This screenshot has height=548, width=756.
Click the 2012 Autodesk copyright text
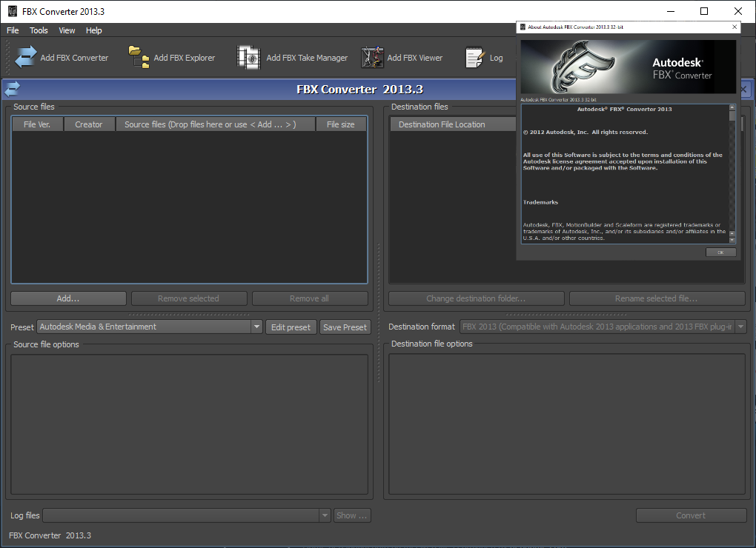click(x=586, y=132)
